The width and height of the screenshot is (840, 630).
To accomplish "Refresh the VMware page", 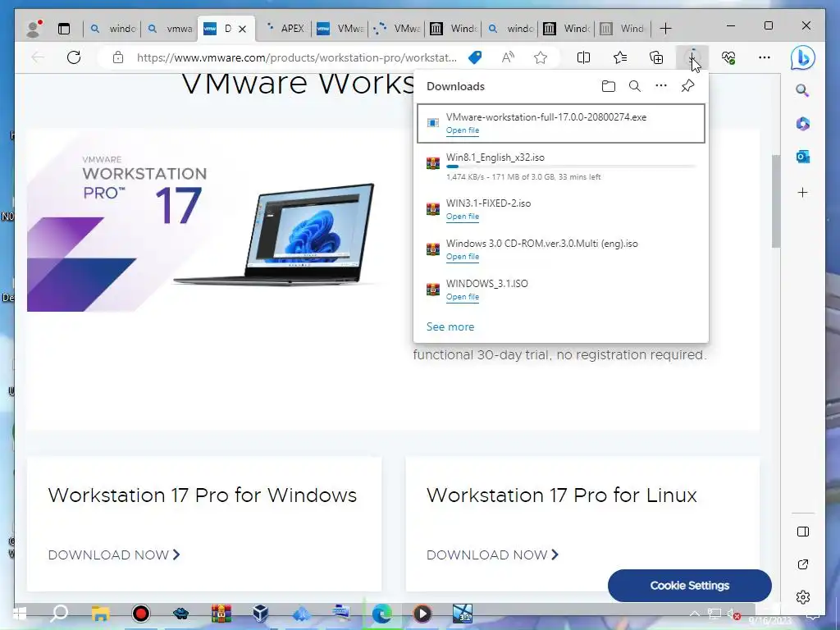I will 74,57.
